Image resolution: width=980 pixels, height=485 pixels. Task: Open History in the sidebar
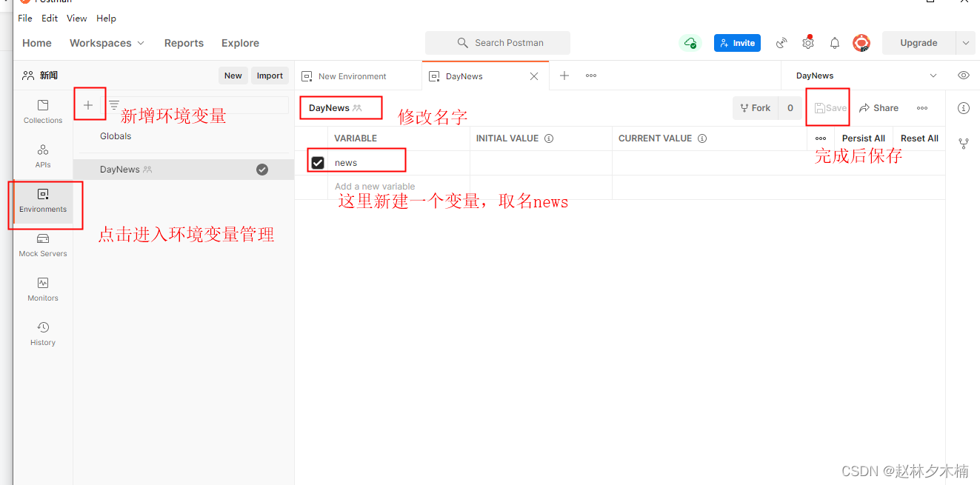[x=43, y=334]
